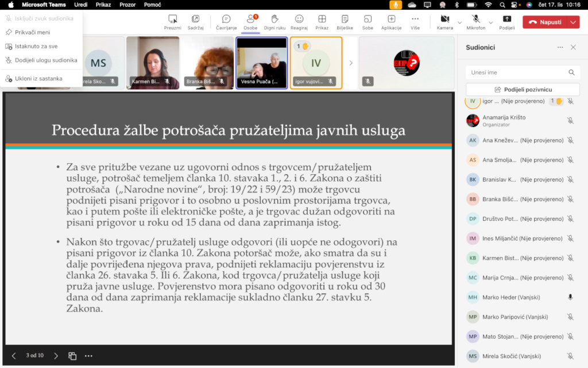Leave the meeting with Napusti
The image size is (588, 368).
click(x=545, y=22)
